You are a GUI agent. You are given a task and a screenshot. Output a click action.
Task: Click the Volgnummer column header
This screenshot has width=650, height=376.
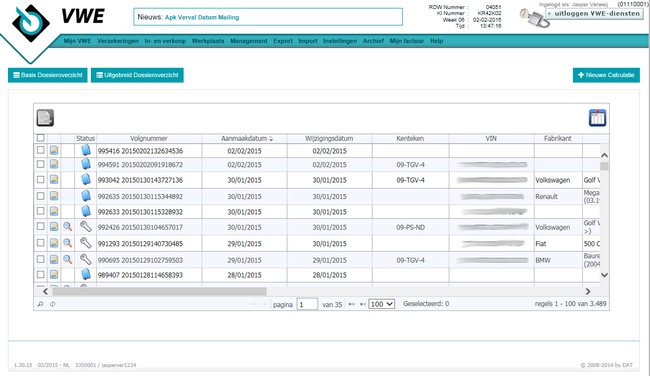(x=149, y=138)
